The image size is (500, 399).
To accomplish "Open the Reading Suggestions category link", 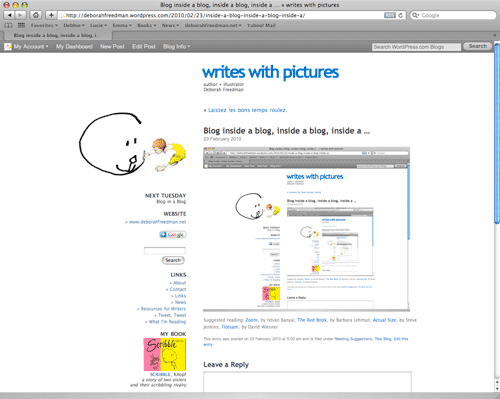I will (353, 339).
